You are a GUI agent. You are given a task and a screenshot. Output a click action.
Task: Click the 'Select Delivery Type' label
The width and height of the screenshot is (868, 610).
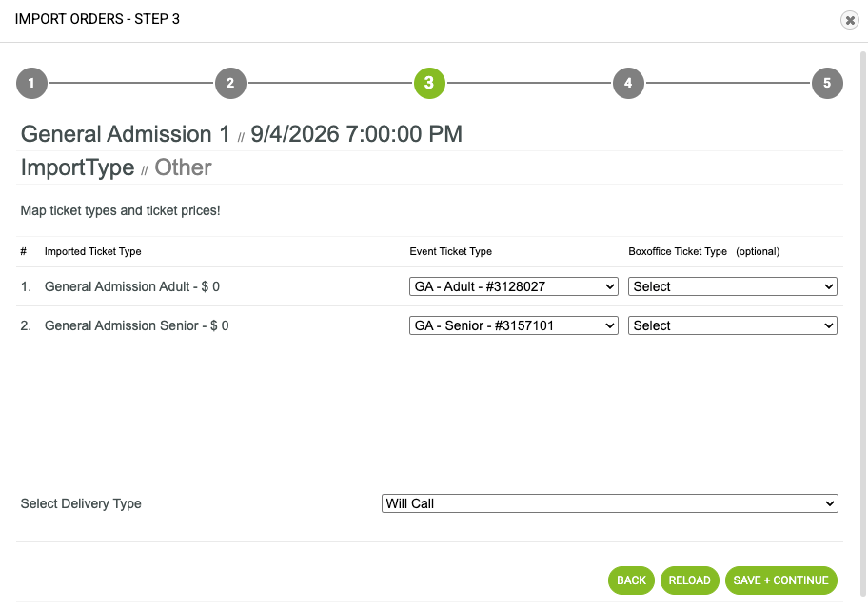pyautogui.click(x=81, y=503)
